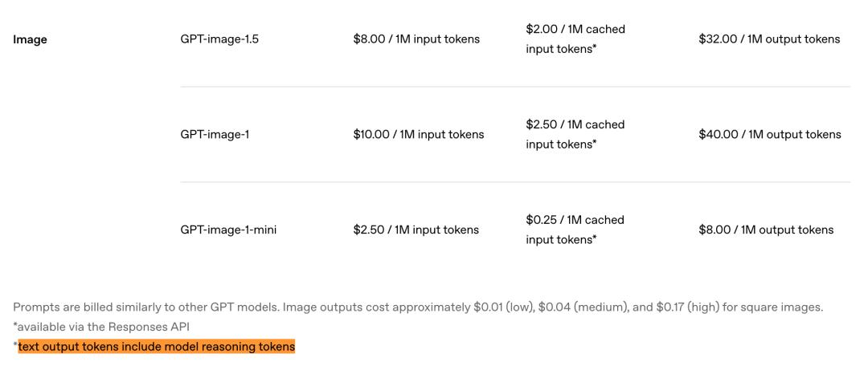Click the $40.00 / 1M output tokens price
The height and width of the screenshot is (366, 868).
[x=770, y=135]
